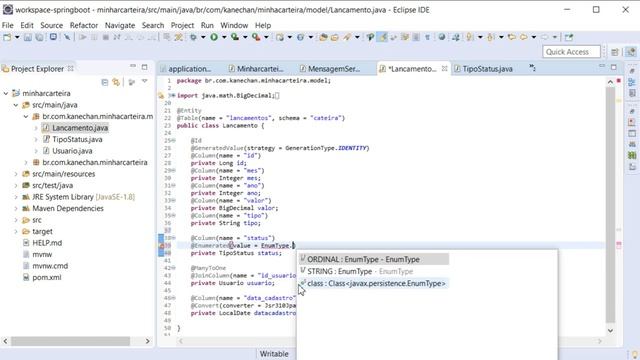Open the Navigate menu
Image resolution: width=640 pixels, height=360 pixels.
tap(120, 25)
